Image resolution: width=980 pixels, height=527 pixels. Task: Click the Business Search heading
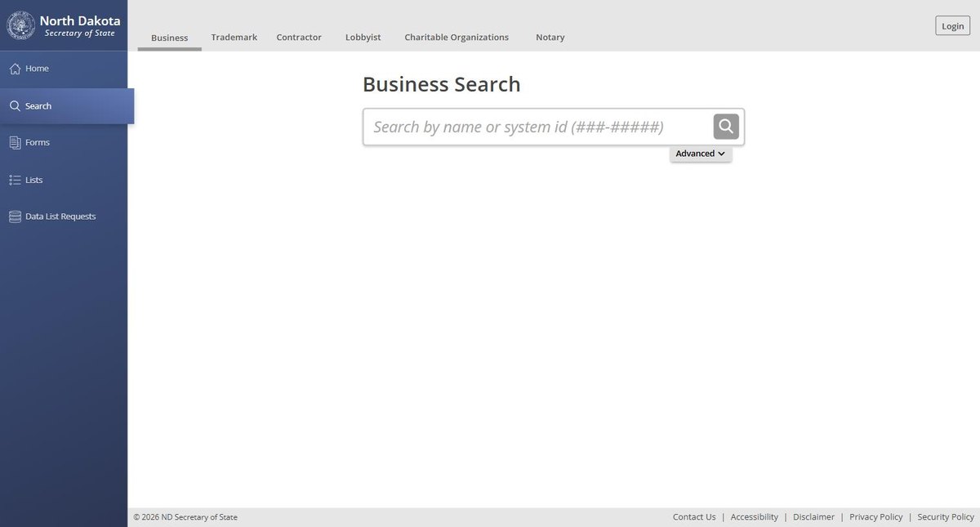pyautogui.click(x=441, y=84)
